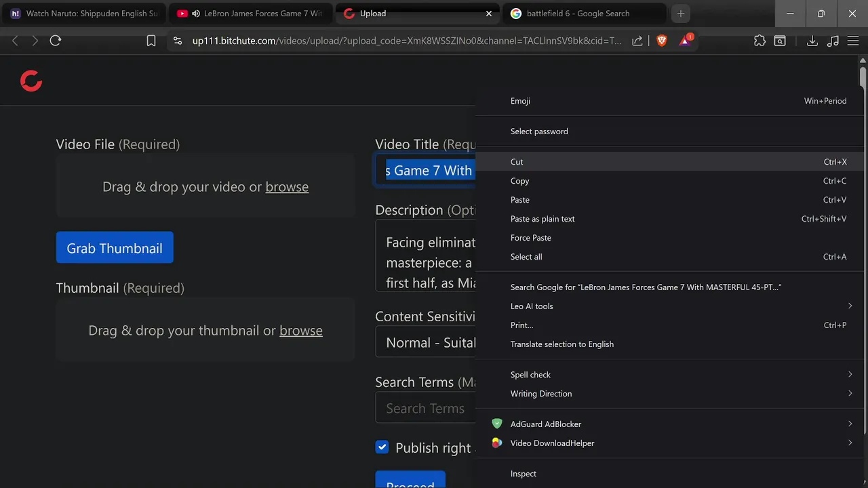Viewport: 868px width, 488px height.
Task: Reload the page with the refresh icon
Action: coord(56,41)
